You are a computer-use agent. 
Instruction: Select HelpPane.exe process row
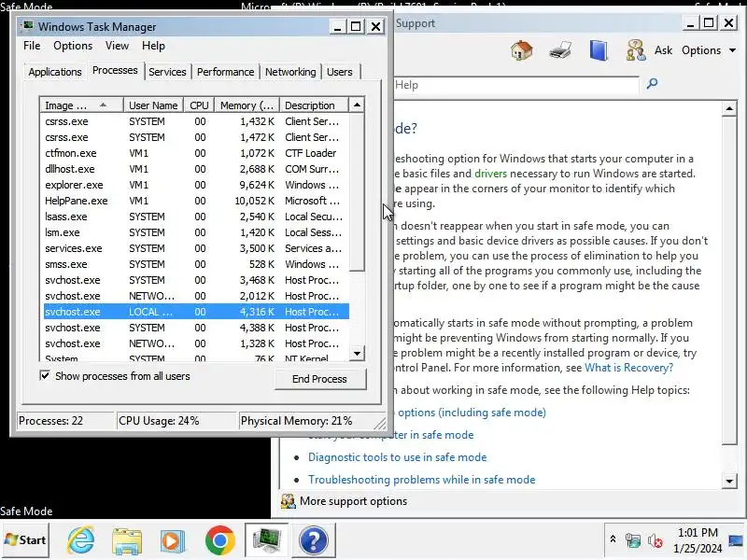pyautogui.click(x=196, y=201)
